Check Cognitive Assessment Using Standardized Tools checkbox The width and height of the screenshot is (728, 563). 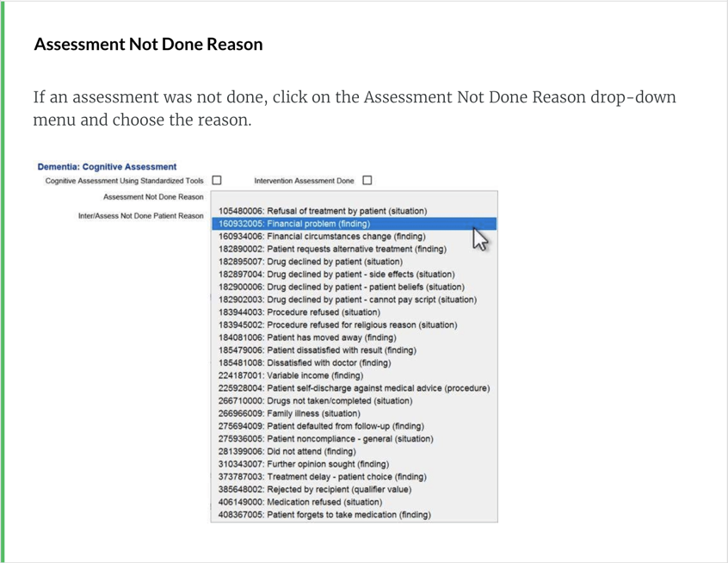(x=217, y=181)
